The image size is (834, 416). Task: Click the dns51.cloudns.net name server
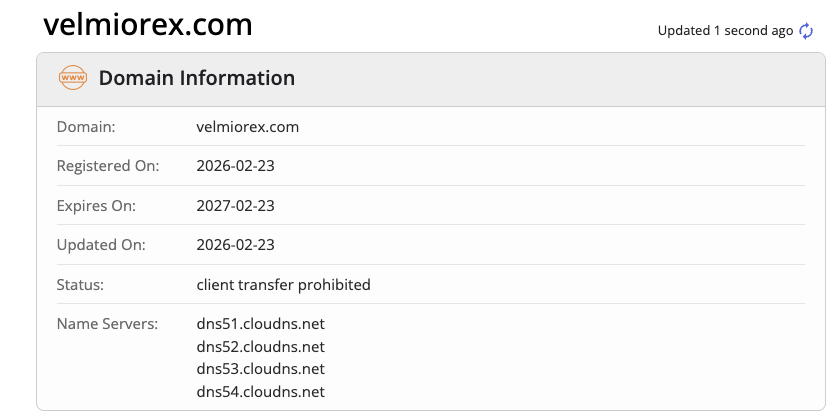pos(260,324)
